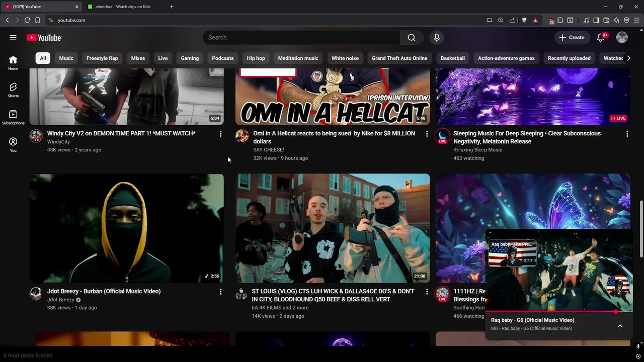Click the Brave Shields lion icon
Viewport: 644px width, 362px height.
click(524, 20)
